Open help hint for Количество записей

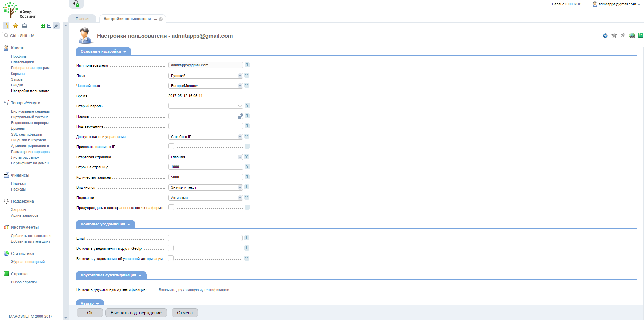pyautogui.click(x=247, y=177)
